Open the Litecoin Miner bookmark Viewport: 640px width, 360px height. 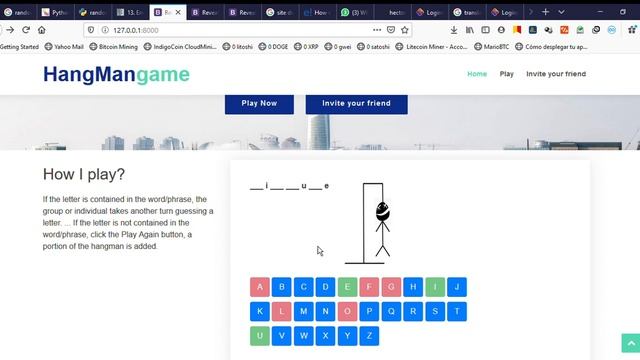[x=432, y=47]
